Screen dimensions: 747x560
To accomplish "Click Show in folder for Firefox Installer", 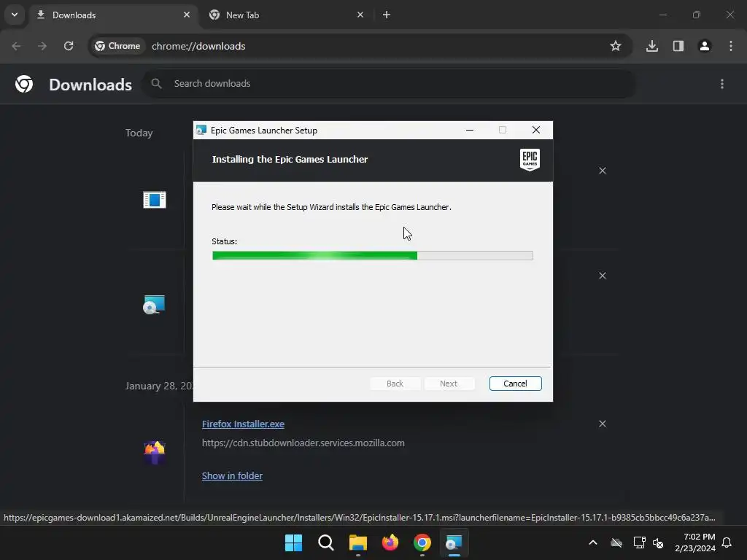I will point(232,475).
